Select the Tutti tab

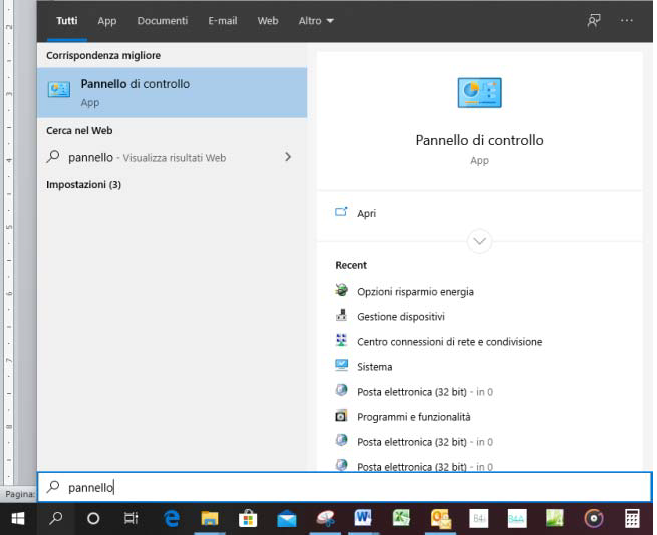tap(67, 21)
